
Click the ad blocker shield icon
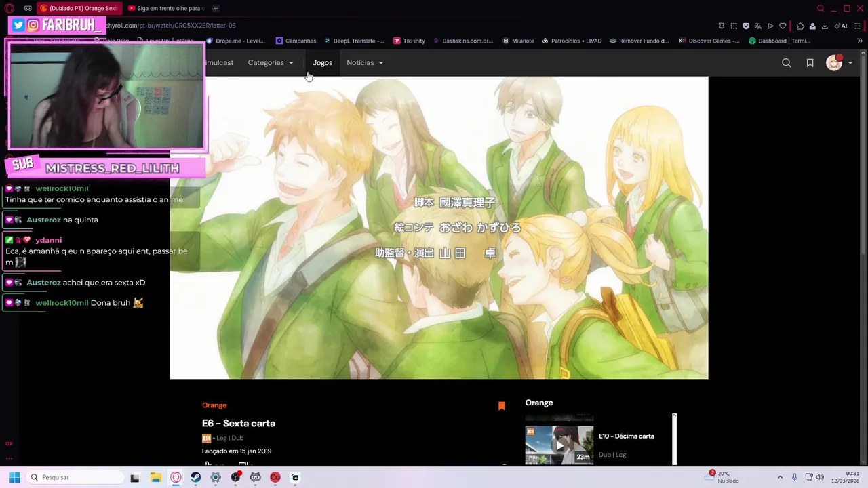(x=746, y=26)
